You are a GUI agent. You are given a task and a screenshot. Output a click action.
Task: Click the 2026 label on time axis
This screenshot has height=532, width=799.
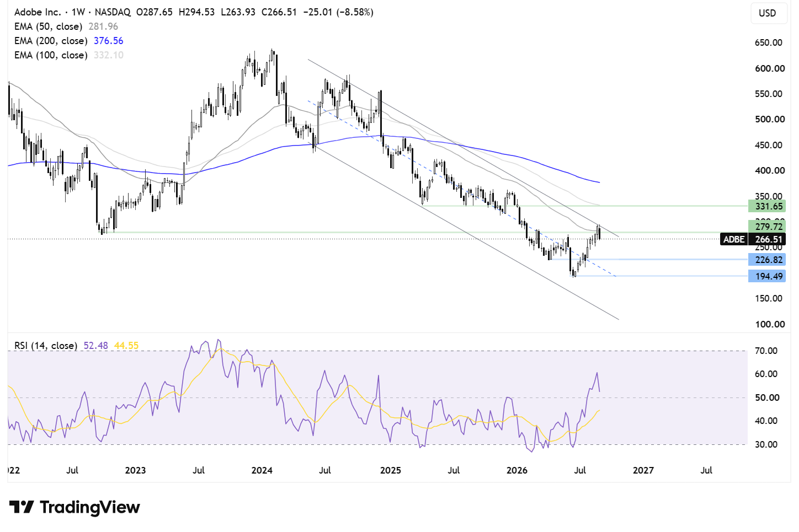tap(517, 470)
